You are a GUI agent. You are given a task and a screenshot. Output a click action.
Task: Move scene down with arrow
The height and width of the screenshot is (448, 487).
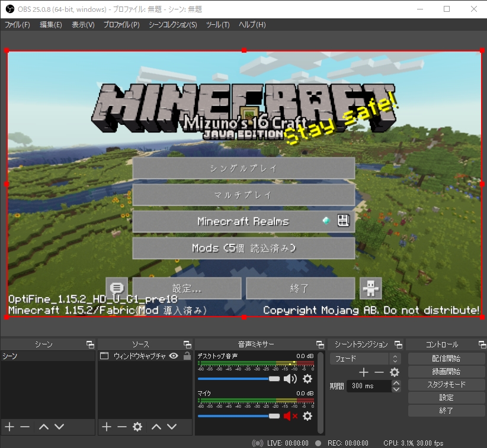59,427
